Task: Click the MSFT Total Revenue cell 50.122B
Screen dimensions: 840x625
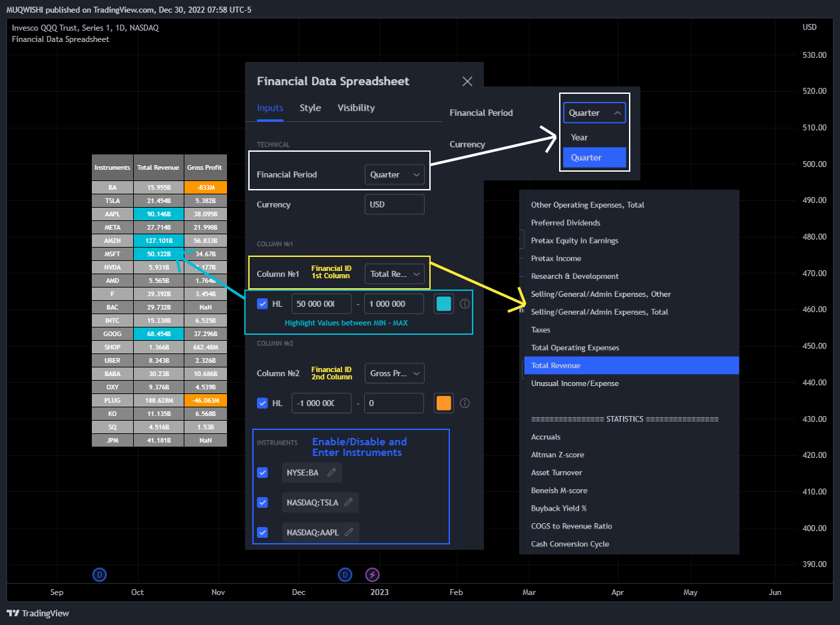Action: (x=158, y=254)
